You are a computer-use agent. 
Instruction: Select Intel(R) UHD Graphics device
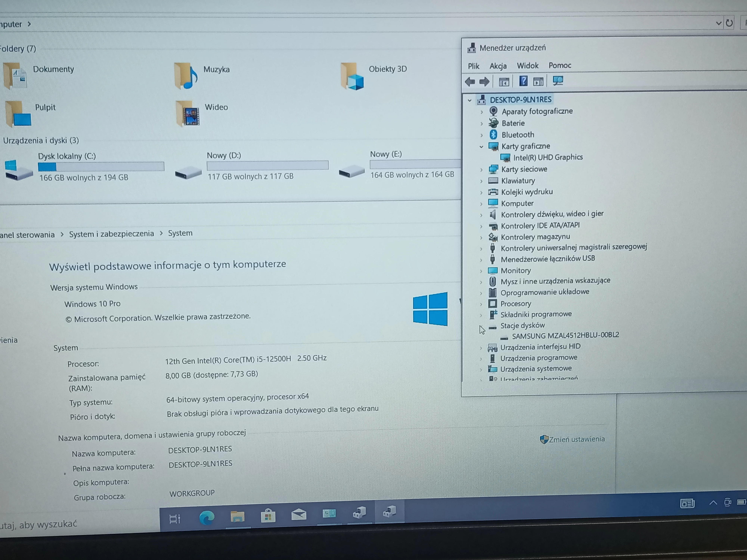click(548, 157)
